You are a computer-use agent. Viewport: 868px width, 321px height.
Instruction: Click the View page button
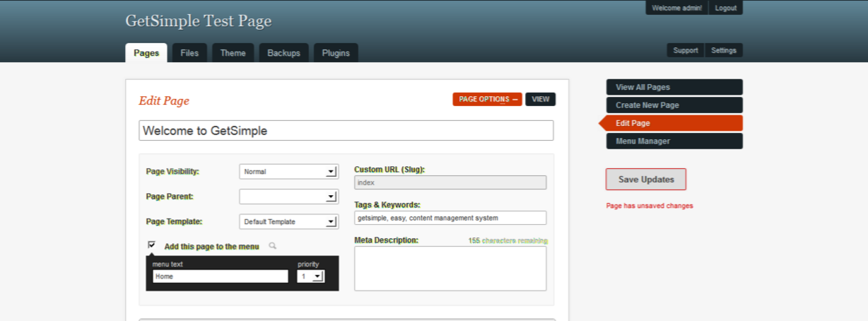point(540,100)
